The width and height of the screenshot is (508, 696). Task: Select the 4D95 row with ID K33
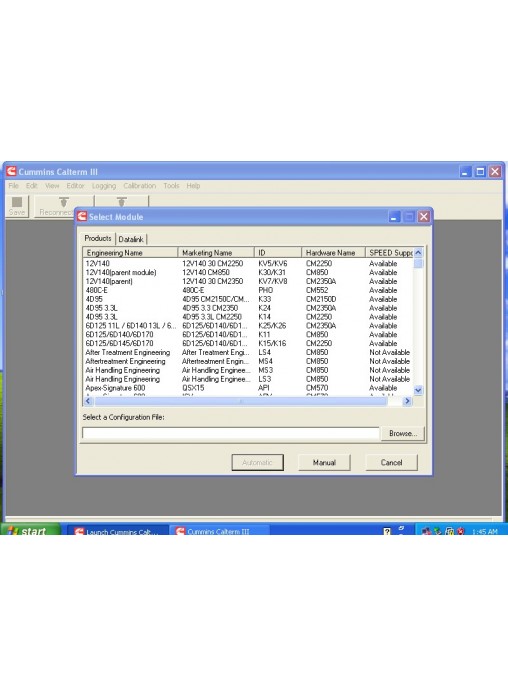(248, 299)
